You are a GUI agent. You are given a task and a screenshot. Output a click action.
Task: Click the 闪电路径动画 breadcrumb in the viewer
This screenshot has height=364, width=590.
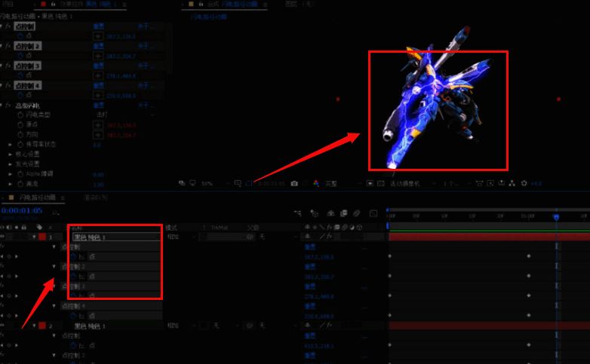tap(208, 17)
